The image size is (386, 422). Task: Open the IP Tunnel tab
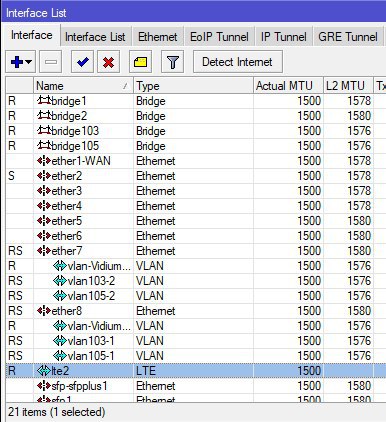point(284,37)
